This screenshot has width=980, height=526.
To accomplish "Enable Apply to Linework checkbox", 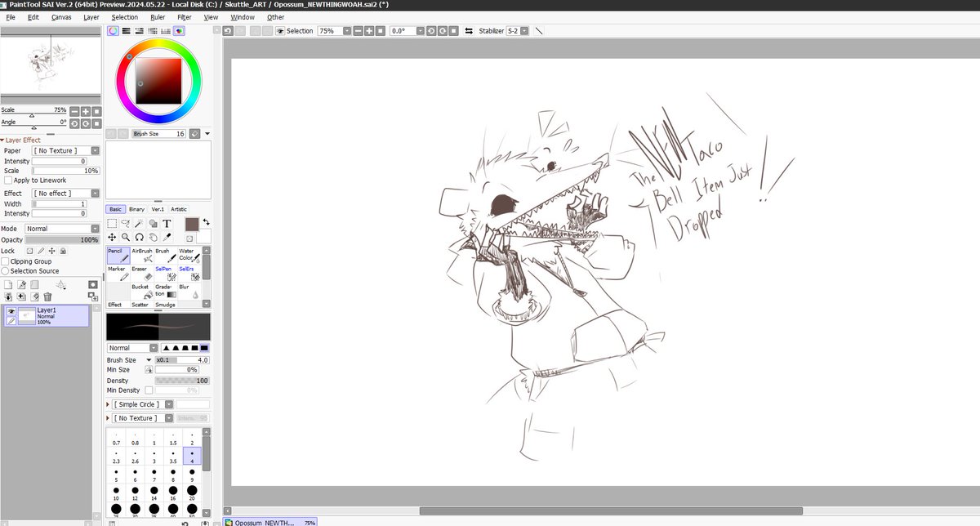I will click(8, 181).
